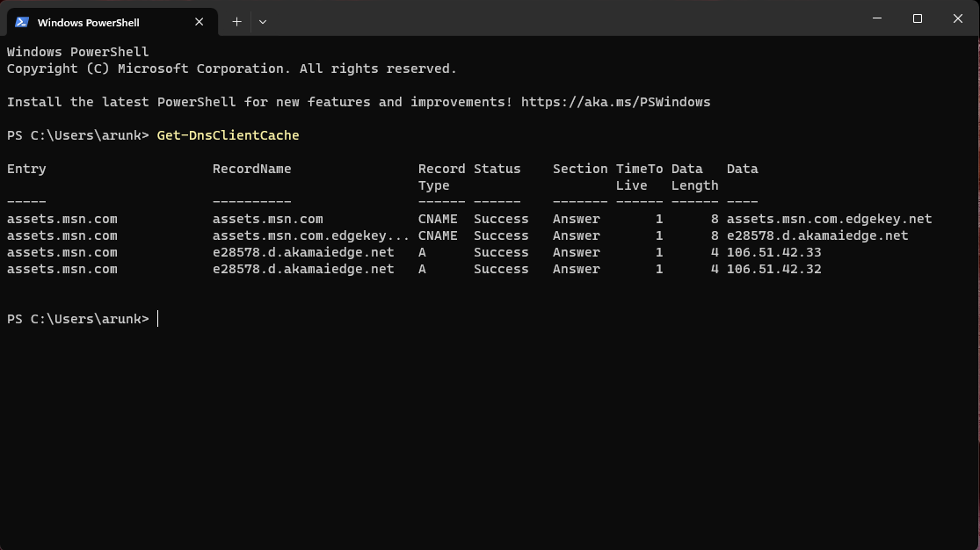Image resolution: width=980 pixels, height=550 pixels.
Task: Click the Section column header
Action: pos(580,169)
